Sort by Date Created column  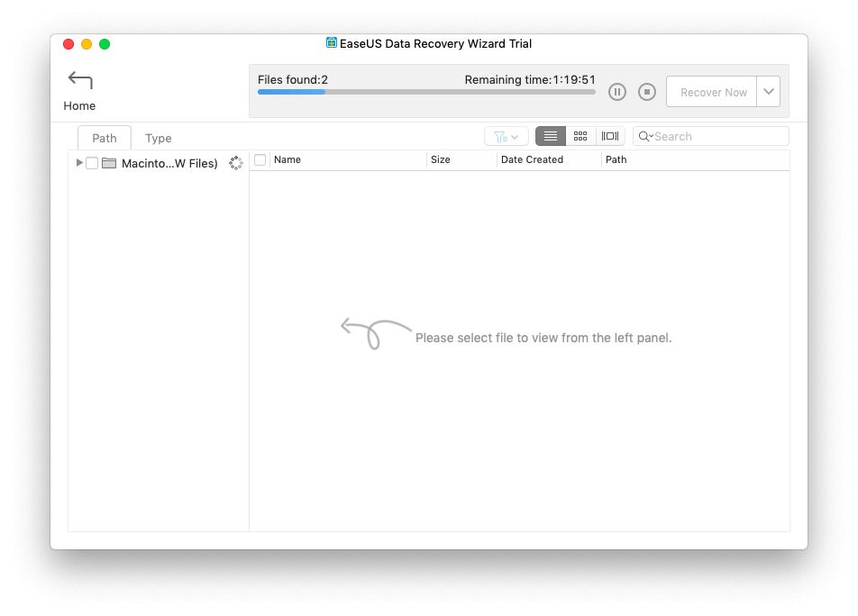[x=548, y=159]
